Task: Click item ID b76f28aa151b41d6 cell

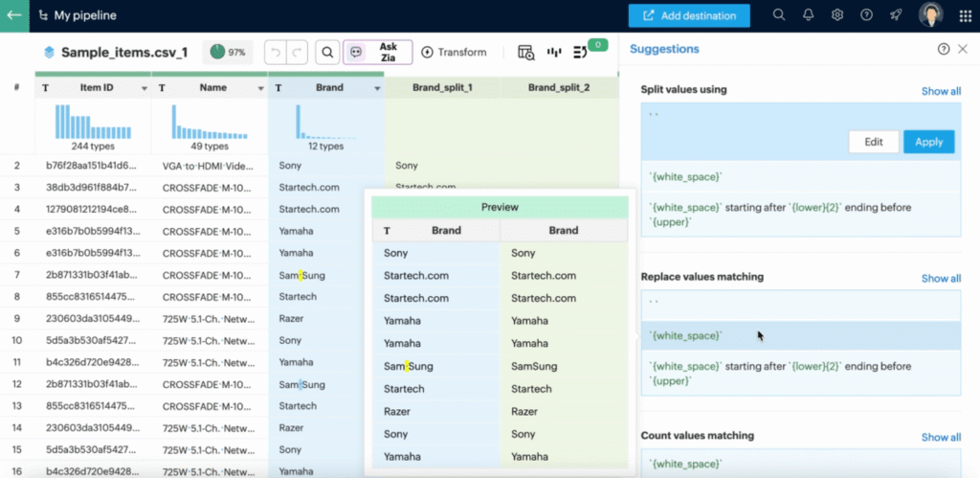Action: pyautogui.click(x=93, y=166)
